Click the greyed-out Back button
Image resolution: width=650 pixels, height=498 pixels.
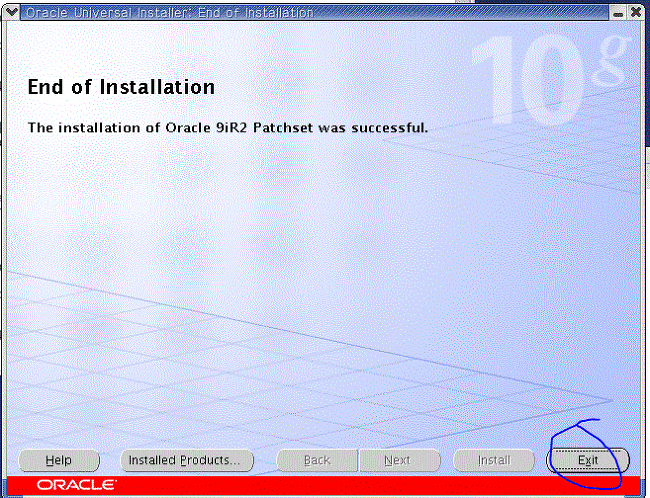point(317,460)
